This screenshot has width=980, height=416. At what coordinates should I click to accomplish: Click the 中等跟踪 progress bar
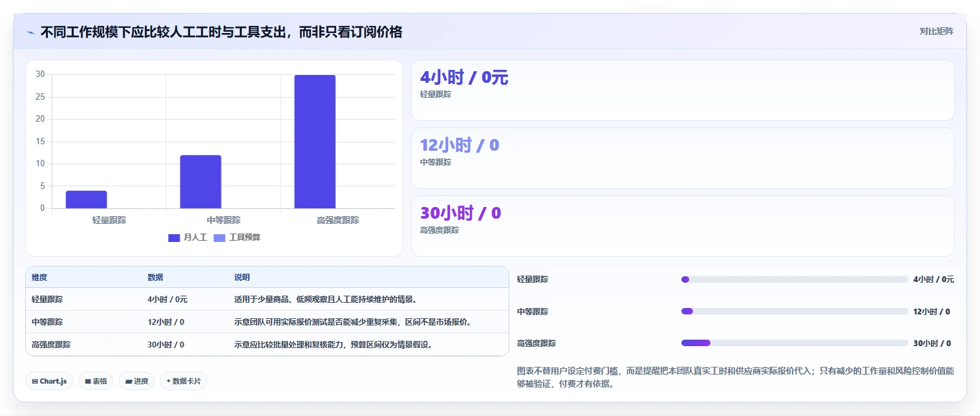coord(794,311)
